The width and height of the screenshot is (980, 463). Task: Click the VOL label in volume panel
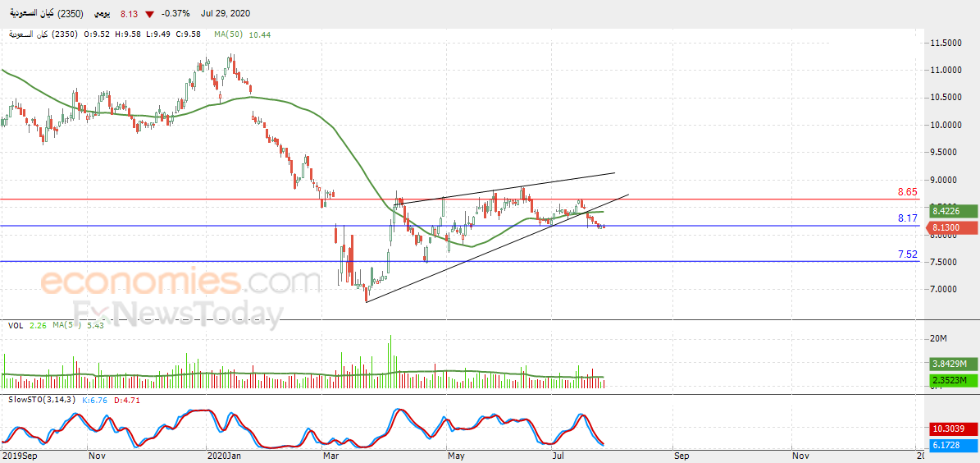coord(16,325)
